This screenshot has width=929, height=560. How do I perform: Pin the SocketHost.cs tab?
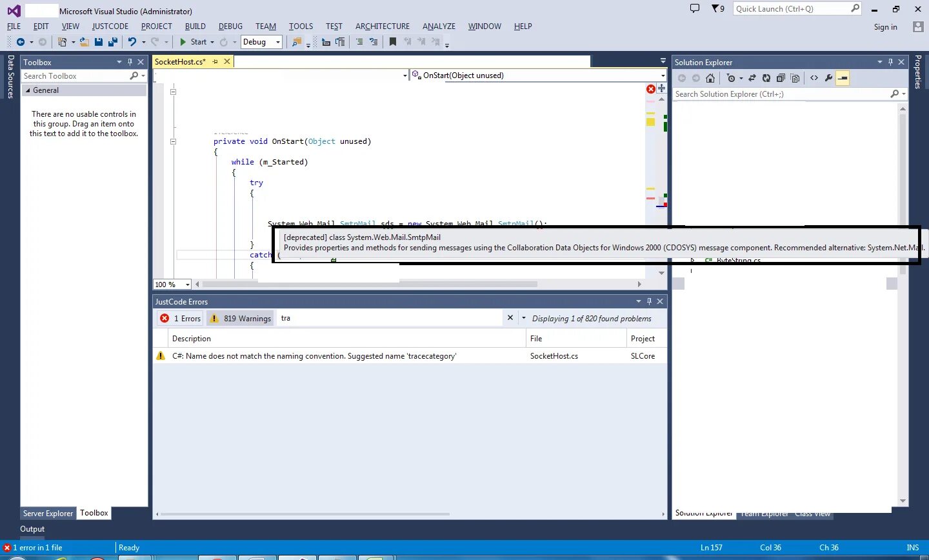pos(215,62)
